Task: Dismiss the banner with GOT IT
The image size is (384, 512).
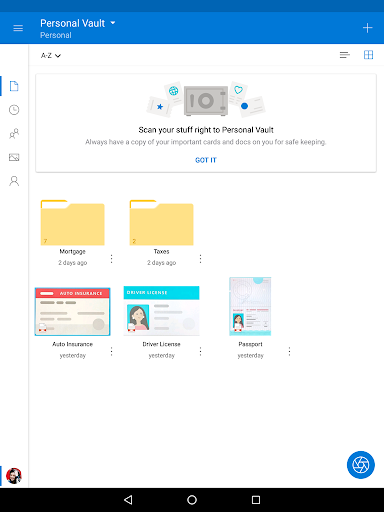Action: coord(206,160)
